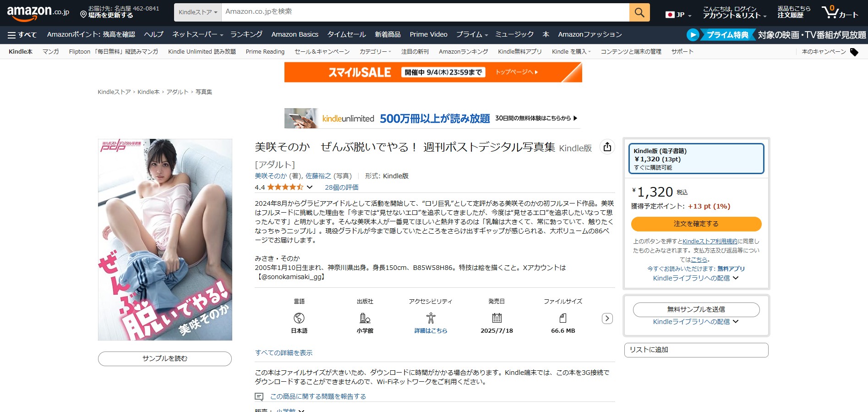
Task: Click the Amazon.co.jp logo
Action: (38, 12)
